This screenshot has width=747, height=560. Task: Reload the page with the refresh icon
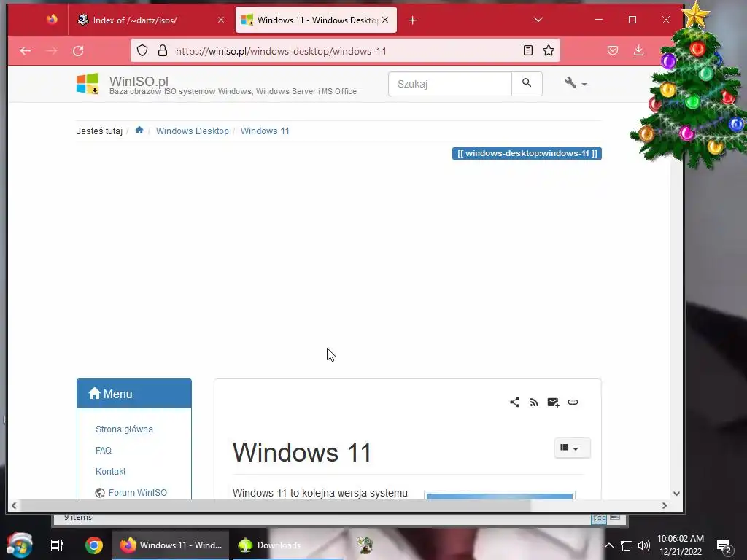78,50
